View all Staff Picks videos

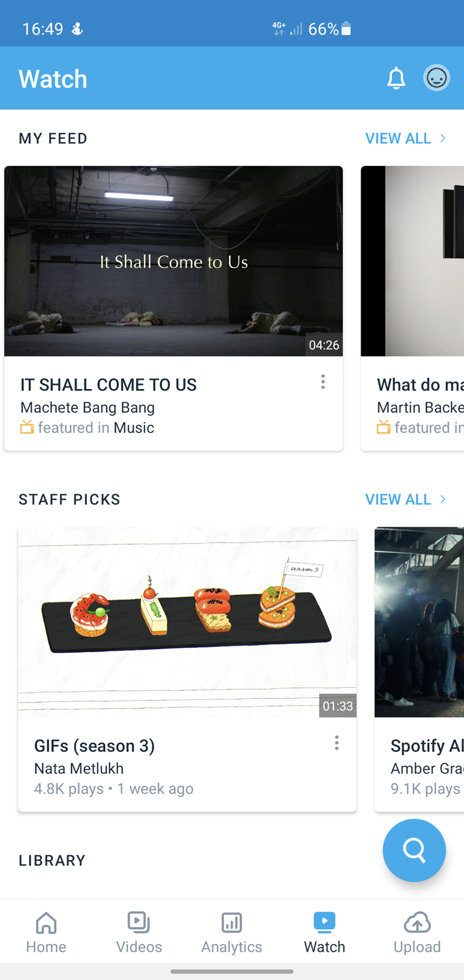[x=405, y=499]
